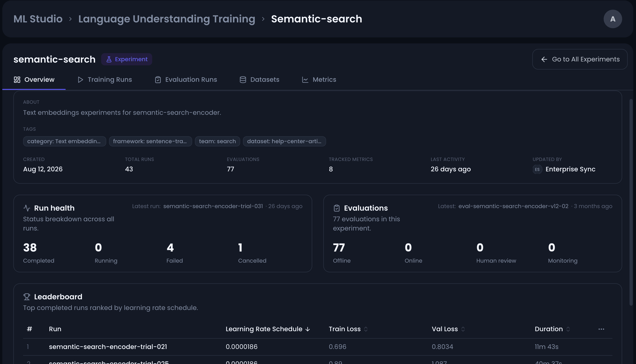Open the Training Runs tab
The image size is (636, 364).
pos(105,79)
